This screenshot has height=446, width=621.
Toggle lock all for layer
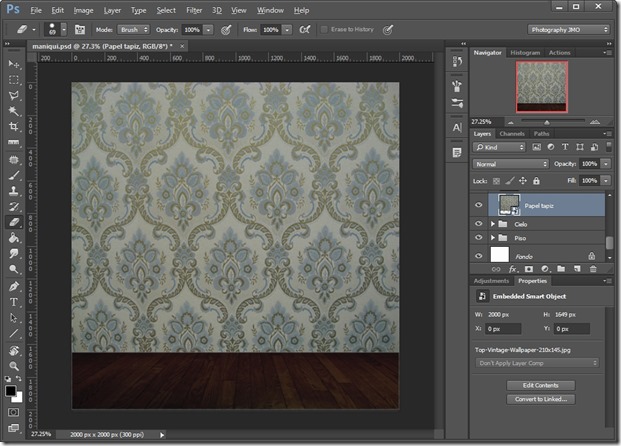click(x=536, y=181)
